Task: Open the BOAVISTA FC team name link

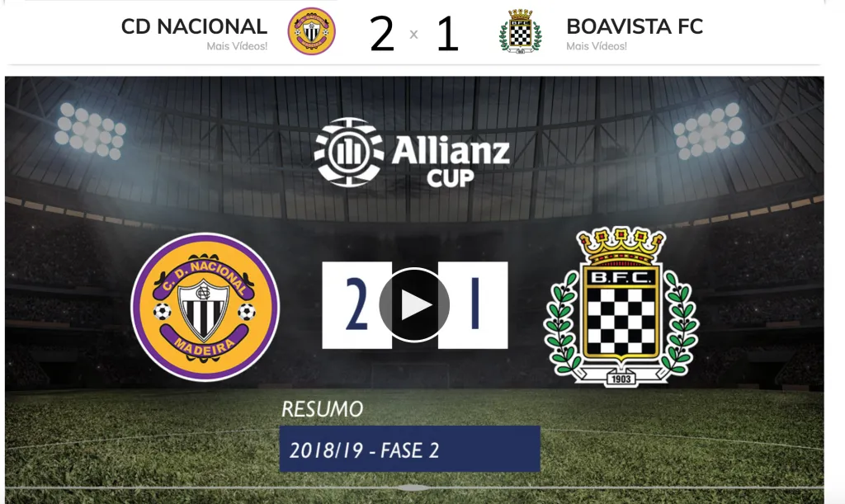Action: 635,26
